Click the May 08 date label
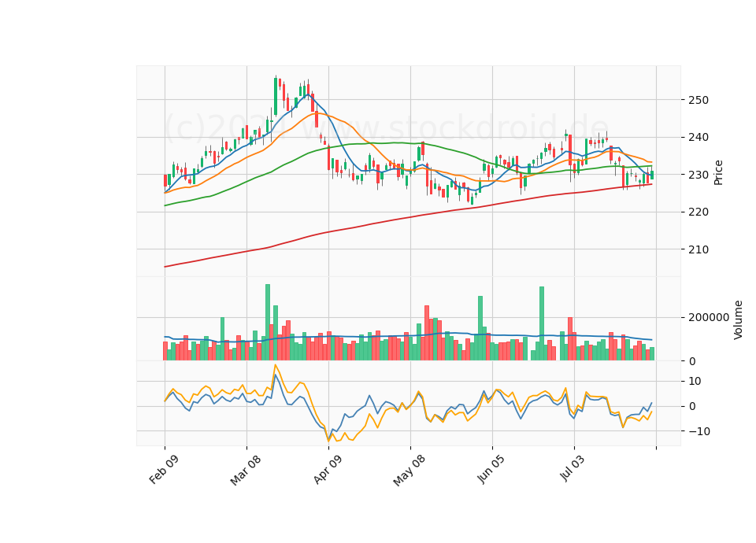756x543 pixels. [x=409, y=471]
